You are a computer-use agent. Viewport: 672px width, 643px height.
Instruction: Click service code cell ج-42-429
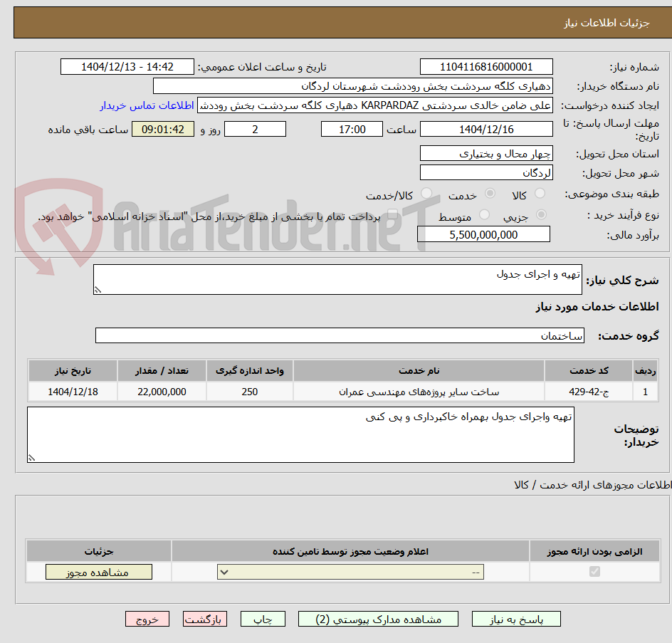[589, 392]
